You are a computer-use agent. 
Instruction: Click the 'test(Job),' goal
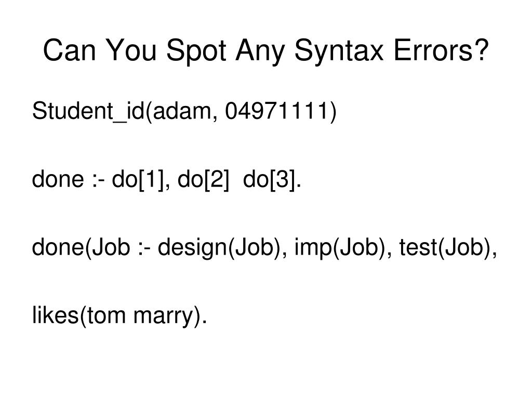coord(448,247)
